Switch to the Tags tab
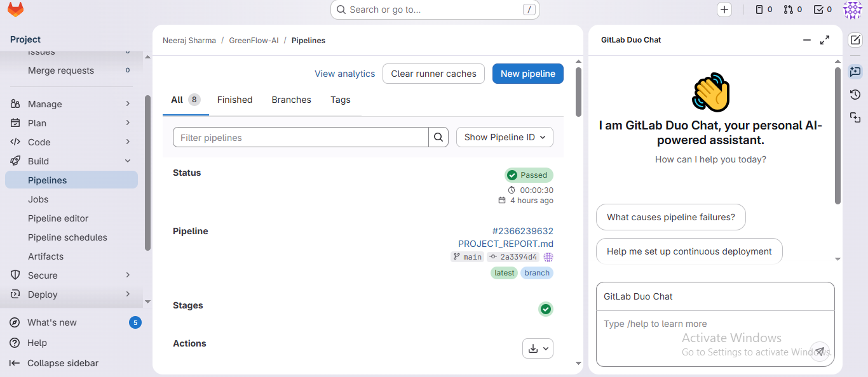The height and width of the screenshot is (377, 868). [340, 100]
